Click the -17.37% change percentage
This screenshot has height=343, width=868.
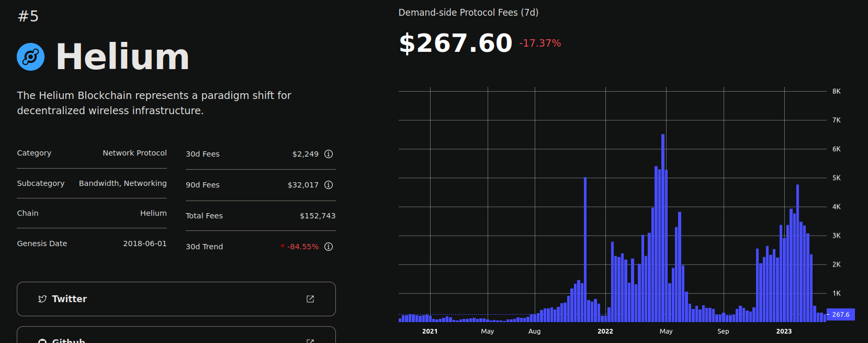click(x=540, y=43)
